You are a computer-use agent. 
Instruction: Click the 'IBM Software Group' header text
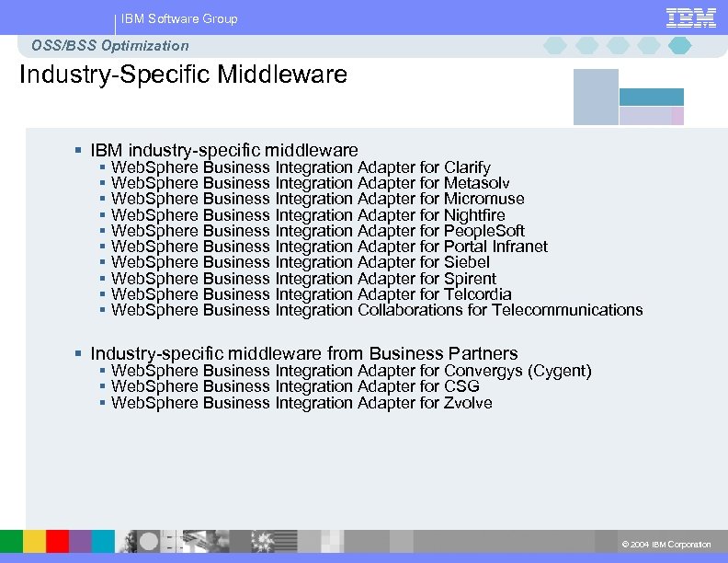click(179, 18)
